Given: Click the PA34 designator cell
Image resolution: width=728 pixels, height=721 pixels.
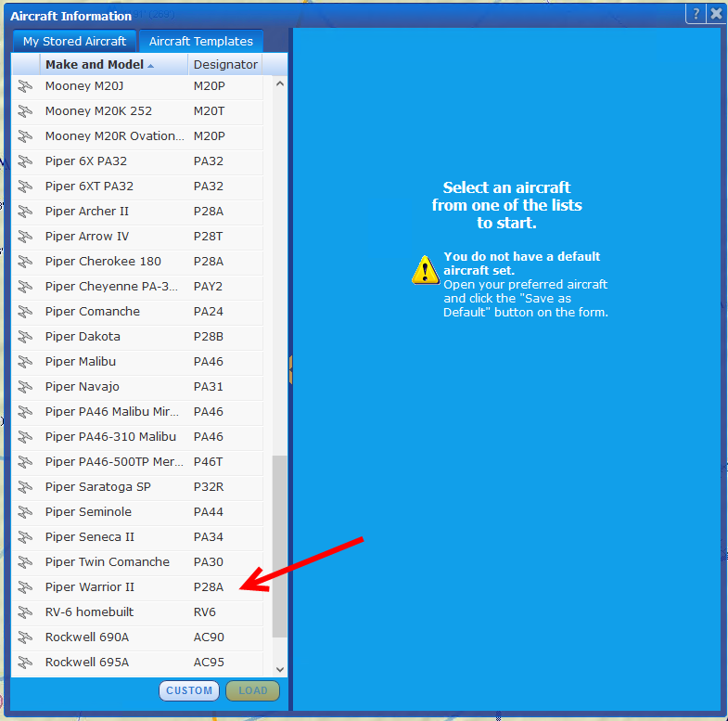Looking at the screenshot, I should pyautogui.click(x=209, y=537).
